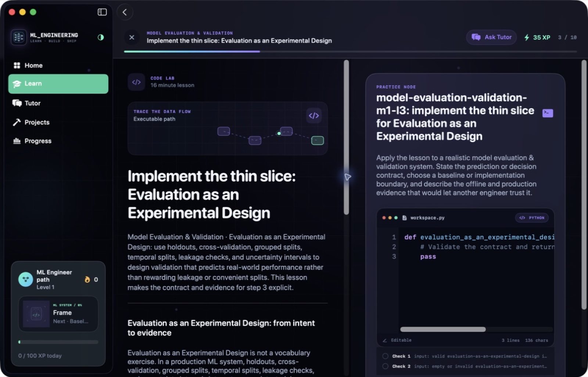Click the workspace.py file icon
Viewport: 588px width, 377px height.
(x=404, y=218)
